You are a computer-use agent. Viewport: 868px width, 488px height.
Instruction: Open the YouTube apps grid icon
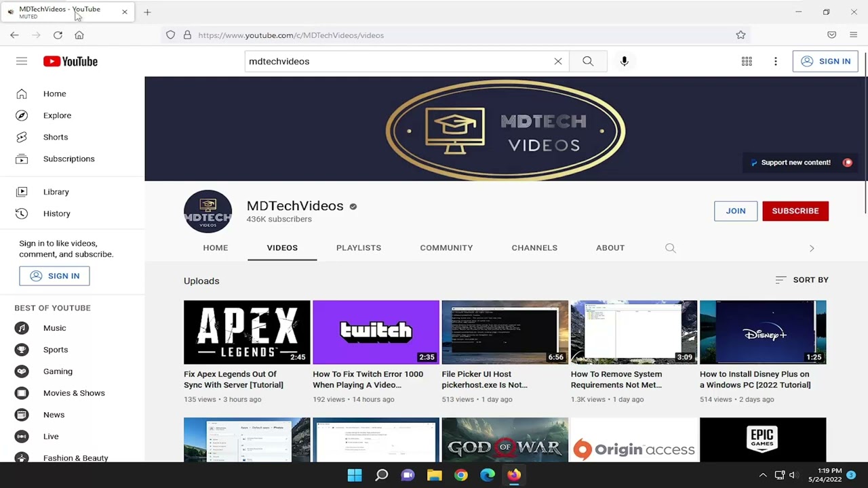tap(747, 61)
